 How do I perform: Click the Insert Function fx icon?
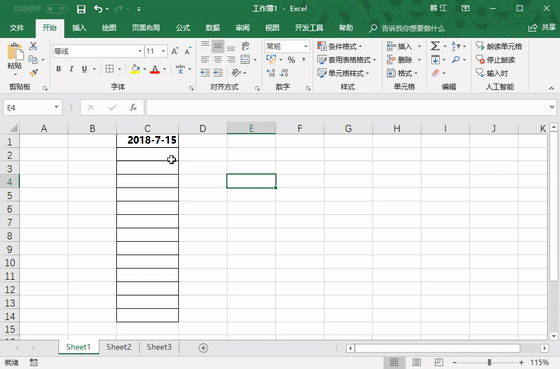[133, 108]
